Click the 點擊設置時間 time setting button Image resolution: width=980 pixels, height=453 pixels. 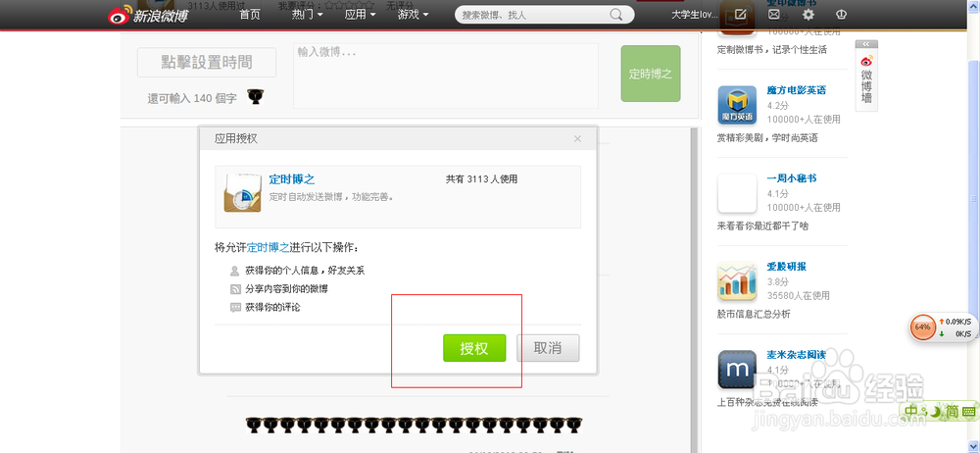click(206, 62)
